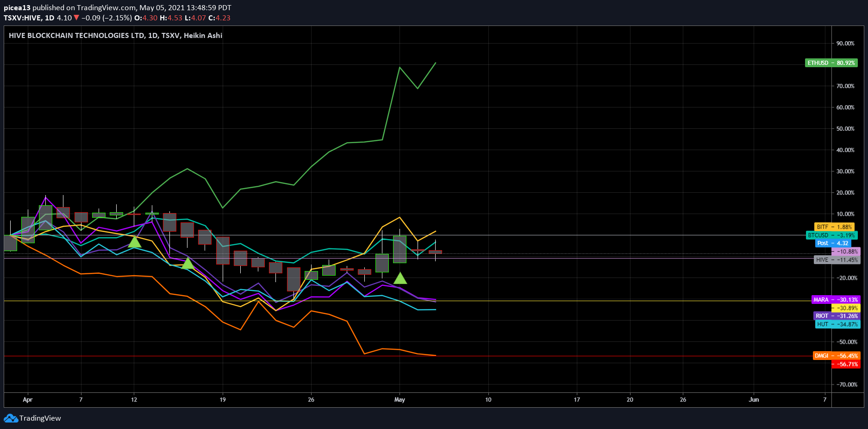The image size is (868, 429).
Task: Select the MARA -30.13% price label
Action: coord(836,300)
